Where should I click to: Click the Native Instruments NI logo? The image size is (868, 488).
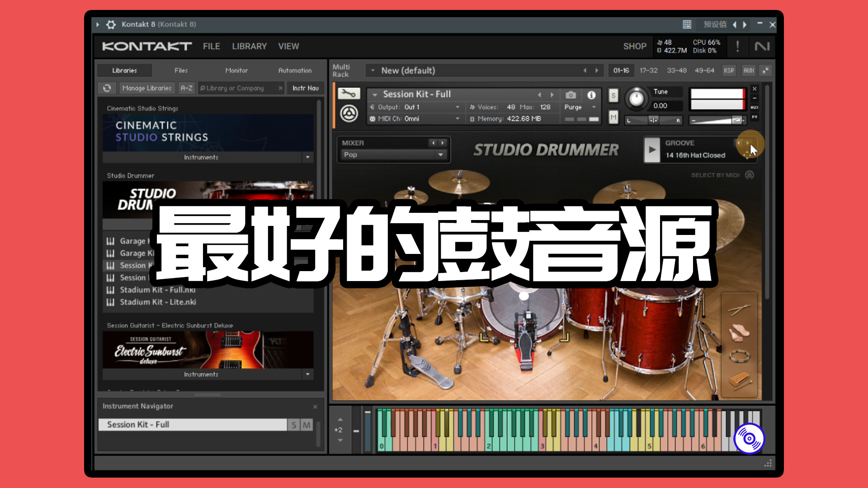click(x=762, y=46)
